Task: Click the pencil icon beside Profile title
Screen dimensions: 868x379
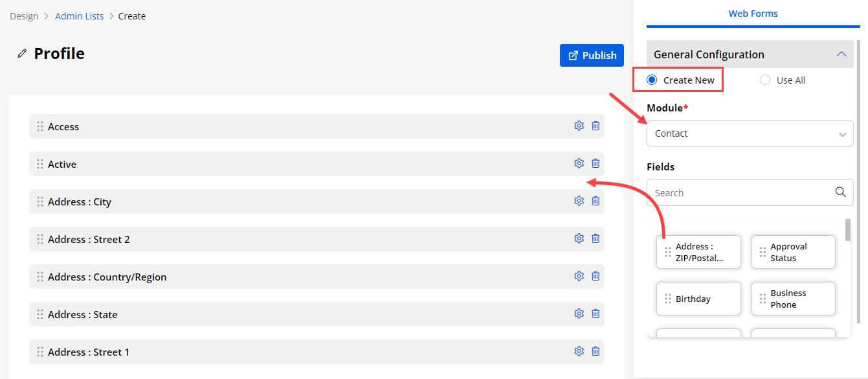Action: click(x=22, y=54)
